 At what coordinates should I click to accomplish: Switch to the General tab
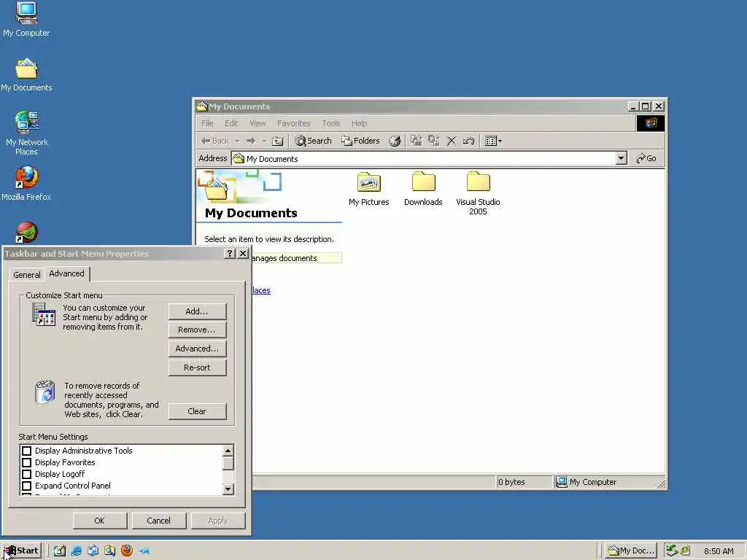coord(27,275)
